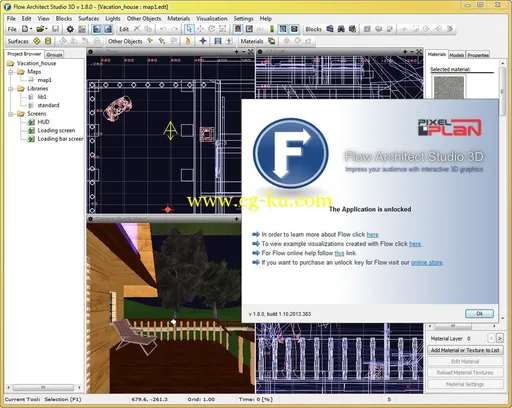The height and width of the screenshot is (408, 512).
Task: Click the yellow cylinder surface icon
Action: pos(48,41)
